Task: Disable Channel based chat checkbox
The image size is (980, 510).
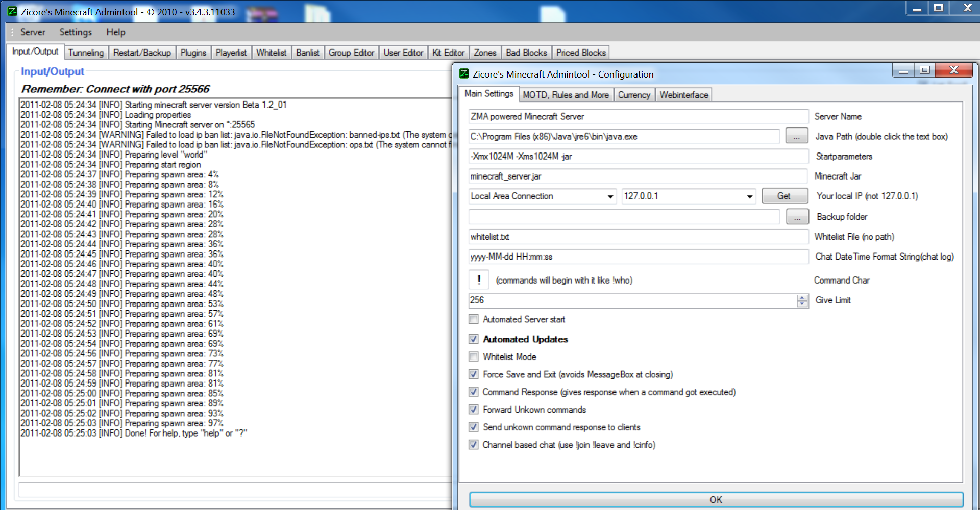Action: click(474, 445)
